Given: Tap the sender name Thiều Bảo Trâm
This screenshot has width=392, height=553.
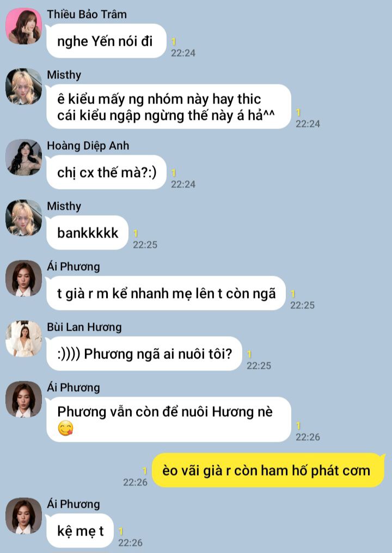Looking at the screenshot, I should click(87, 15).
